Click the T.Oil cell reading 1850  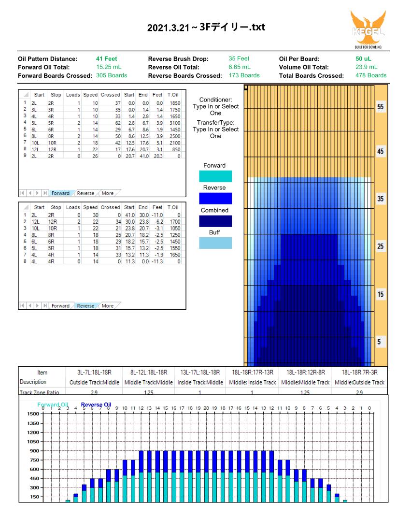click(175, 103)
